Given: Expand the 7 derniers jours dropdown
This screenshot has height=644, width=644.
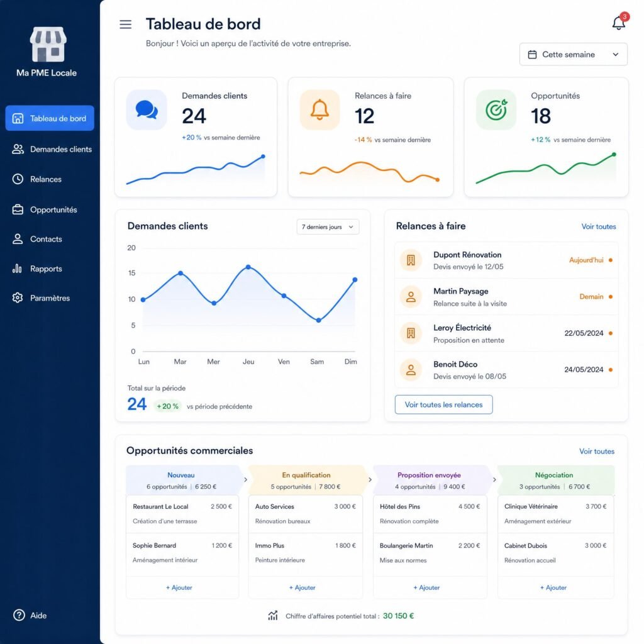Looking at the screenshot, I should pyautogui.click(x=328, y=226).
